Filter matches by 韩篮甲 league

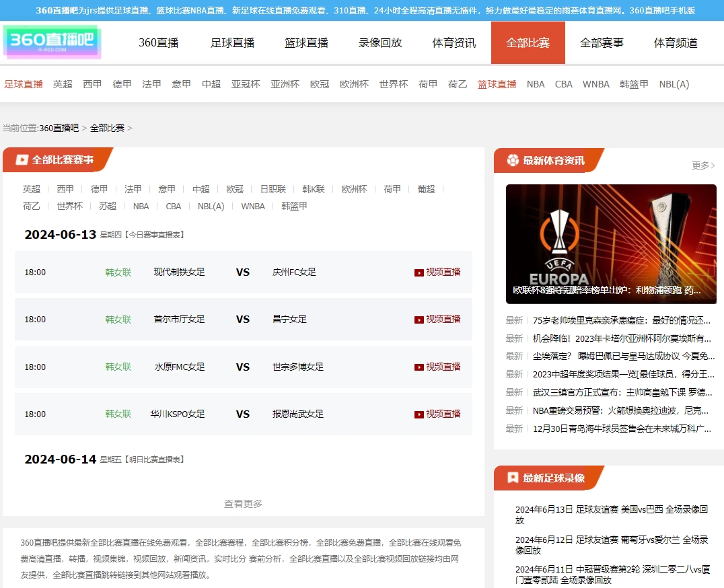click(x=294, y=206)
